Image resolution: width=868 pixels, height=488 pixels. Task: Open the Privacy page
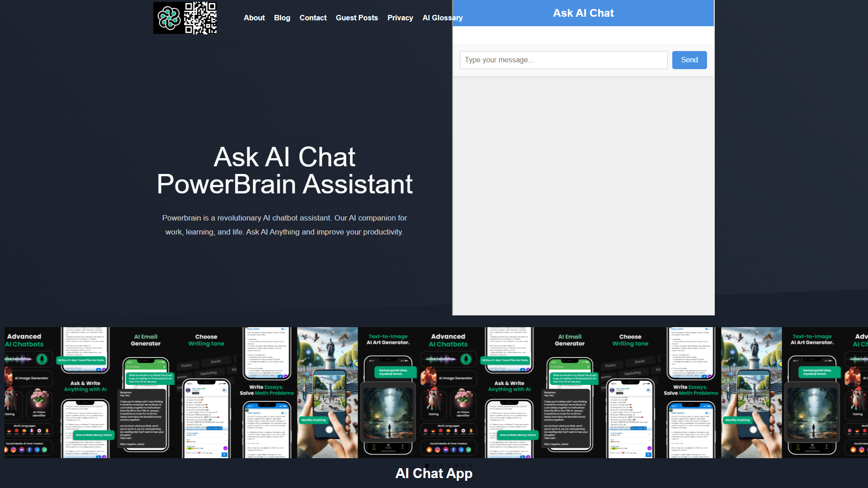click(400, 18)
